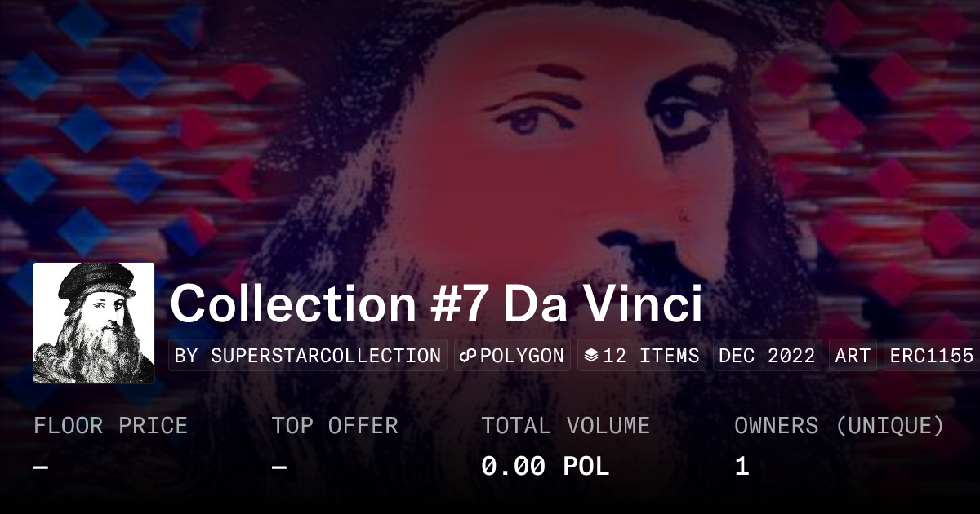Click the stacked layers items icon
980x514 pixels.
(x=591, y=356)
